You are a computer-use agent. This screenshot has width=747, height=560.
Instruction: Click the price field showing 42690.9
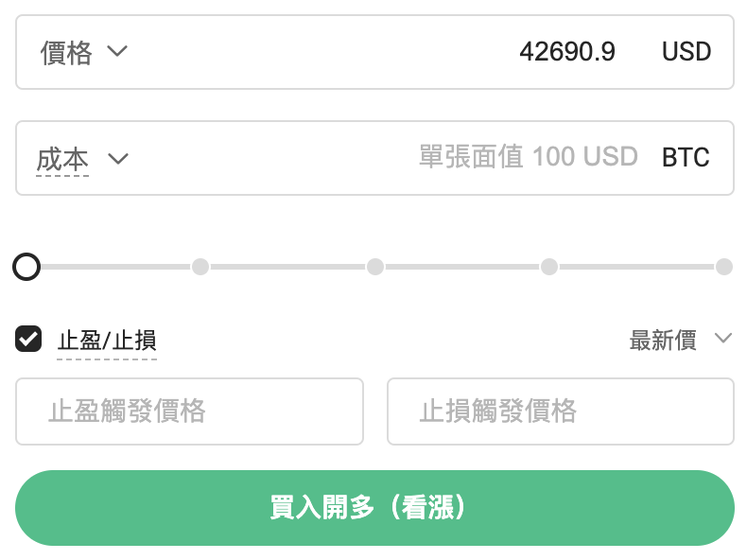point(566,52)
